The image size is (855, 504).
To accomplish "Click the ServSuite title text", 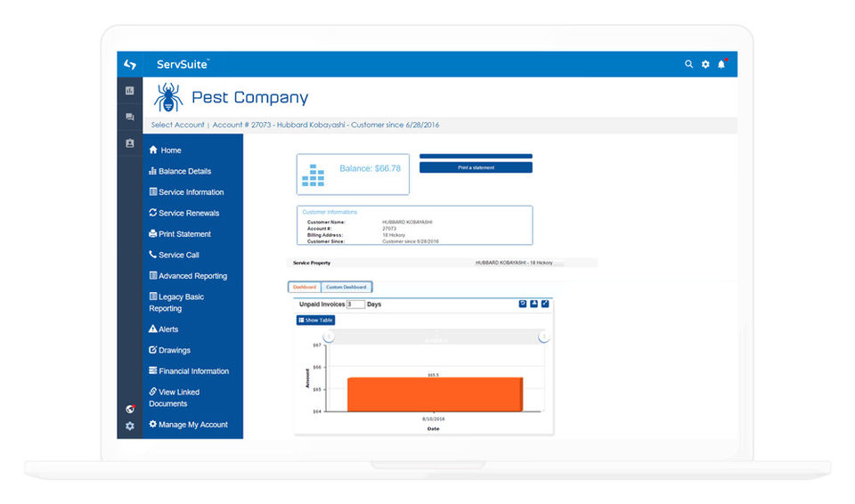I will [182, 64].
